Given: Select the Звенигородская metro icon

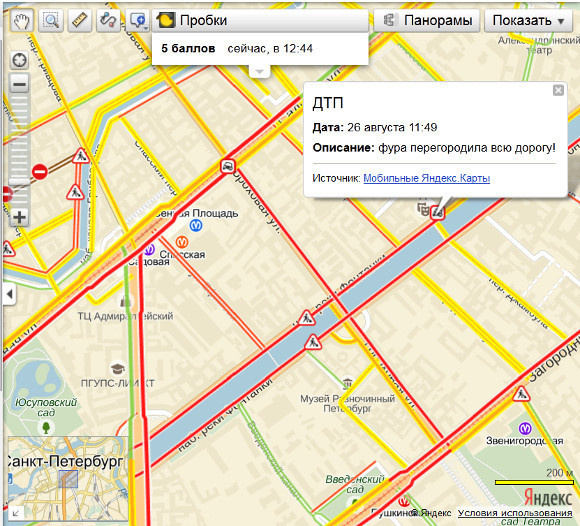Looking at the screenshot, I should pyautogui.click(x=525, y=428).
